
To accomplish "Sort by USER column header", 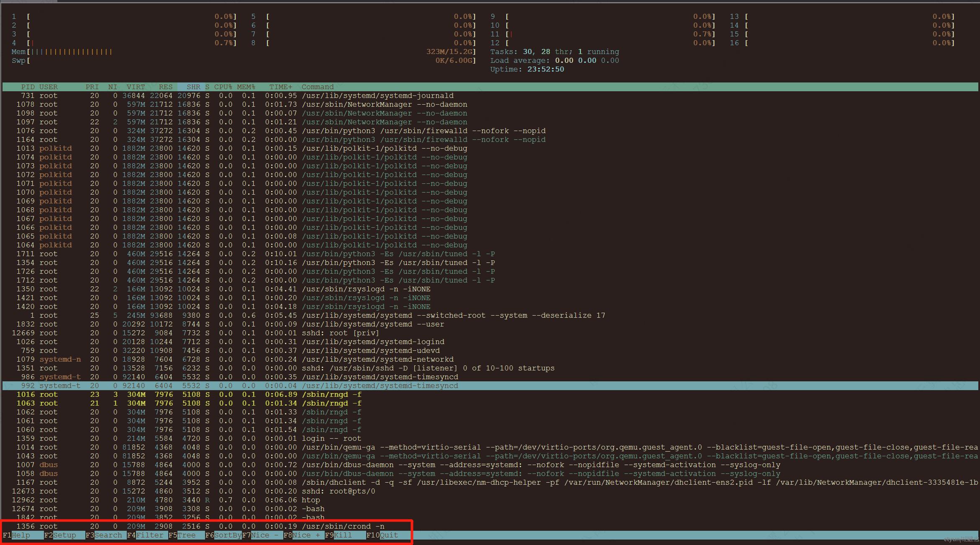I will [49, 87].
